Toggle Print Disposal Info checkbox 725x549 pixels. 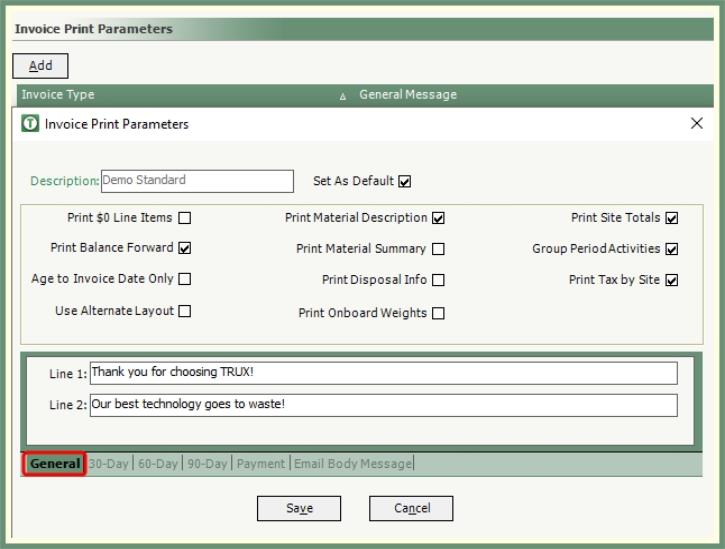(x=438, y=281)
